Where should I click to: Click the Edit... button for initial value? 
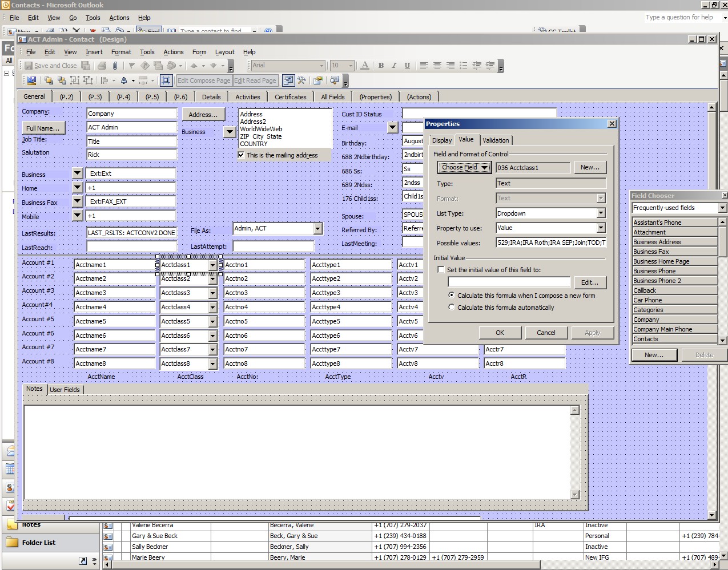point(590,282)
